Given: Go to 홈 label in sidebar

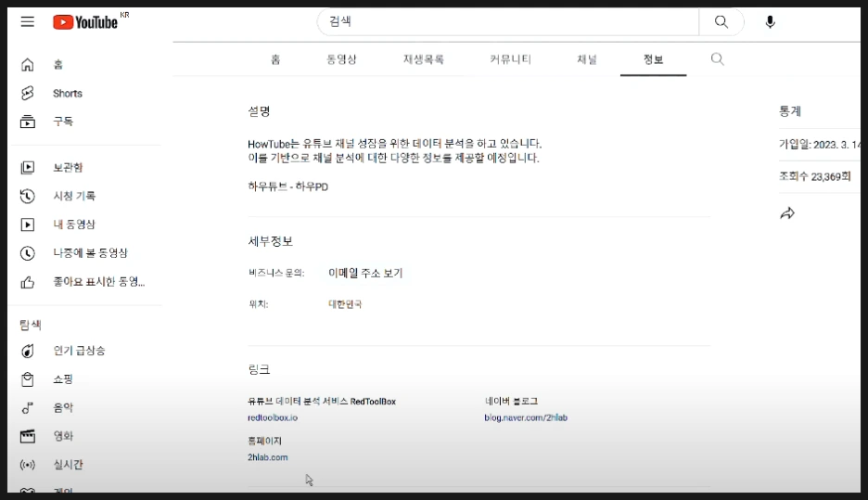Looking at the screenshot, I should pyautogui.click(x=58, y=65).
